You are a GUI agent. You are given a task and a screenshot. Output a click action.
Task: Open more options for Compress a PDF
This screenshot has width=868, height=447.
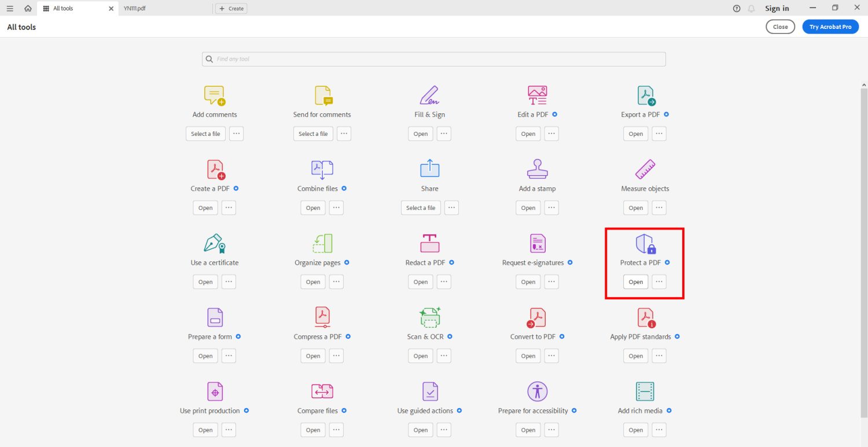336,356
